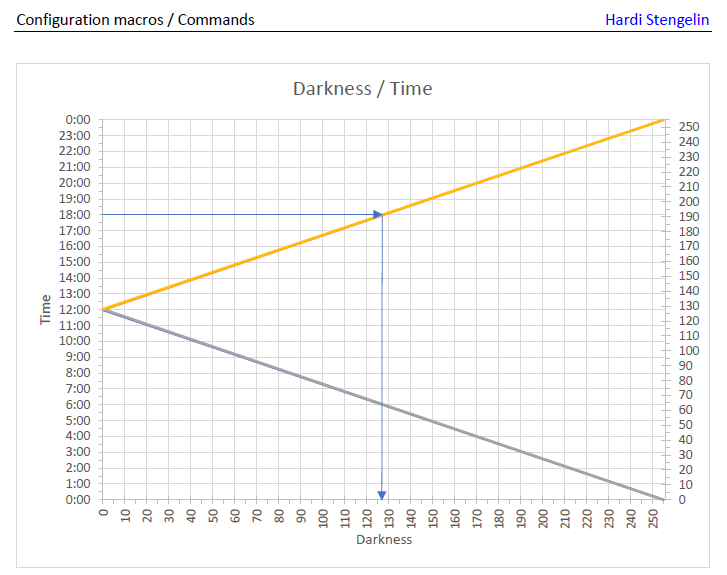The width and height of the screenshot is (727, 575).
Task: Click the 12:00 label on the Time axis
Action: coord(75,310)
